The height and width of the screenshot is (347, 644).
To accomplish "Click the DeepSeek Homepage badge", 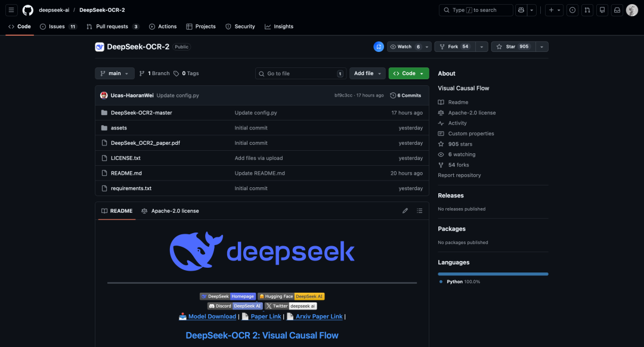I will pyautogui.click(x=228, y=296).
